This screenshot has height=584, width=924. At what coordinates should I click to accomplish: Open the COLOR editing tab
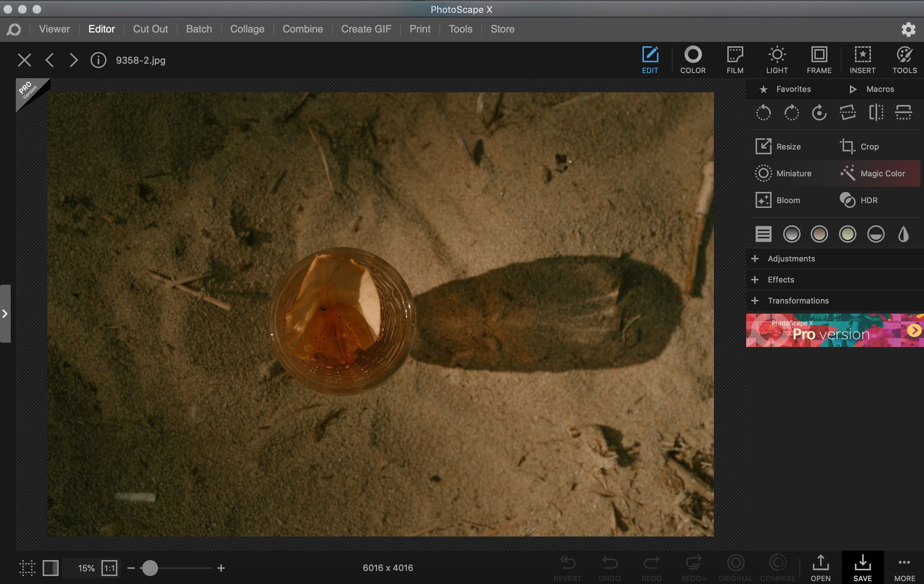[693, 60]
